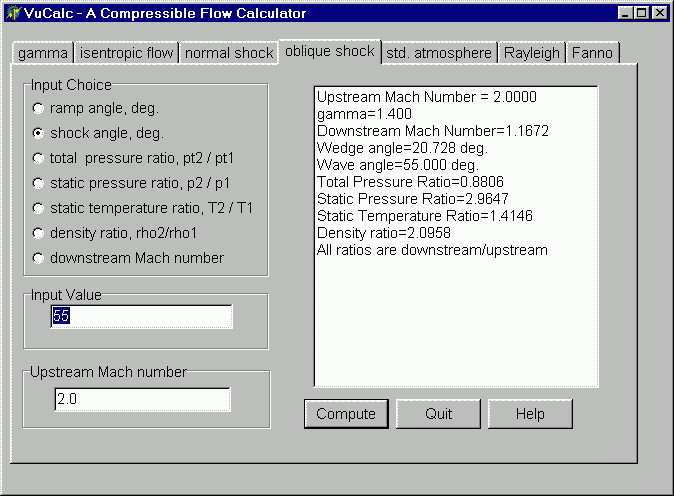Click the 'Density ratio=2.0958' line
The image size is (674, 496).
[x=384, y=233]
